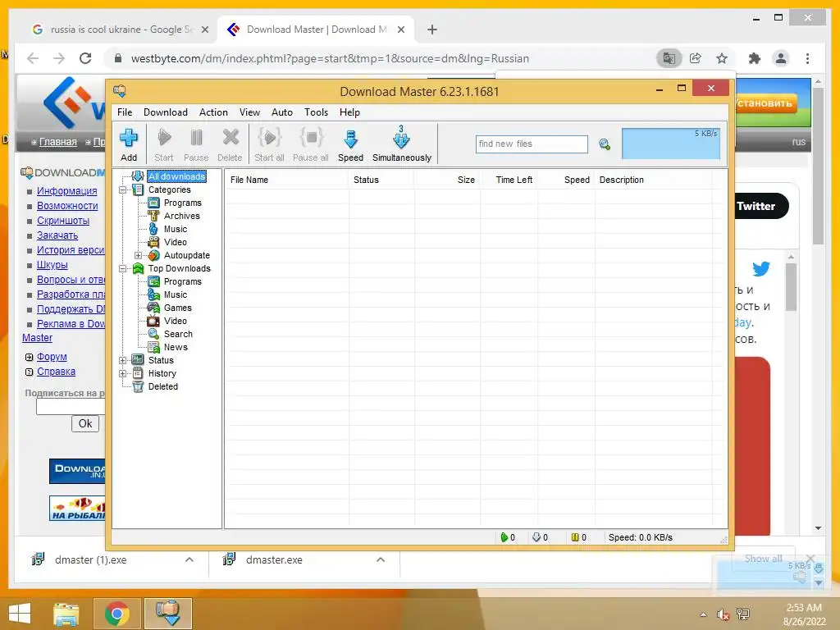Viewport: 840px width, 630px height.
Task: Open the Simultaneously downloads option
Action: pyautogui.click(x=402, y=144)
